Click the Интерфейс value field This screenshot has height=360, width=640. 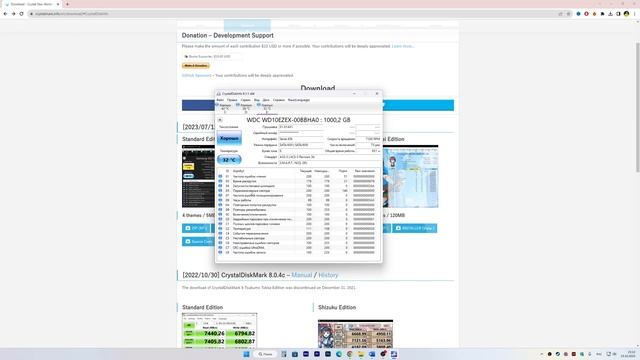300,139
